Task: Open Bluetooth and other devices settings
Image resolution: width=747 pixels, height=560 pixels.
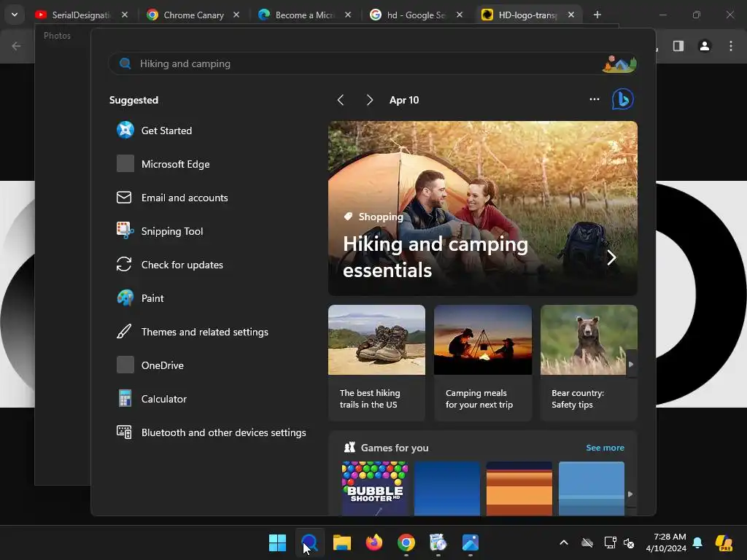Action: click(211, 432)
